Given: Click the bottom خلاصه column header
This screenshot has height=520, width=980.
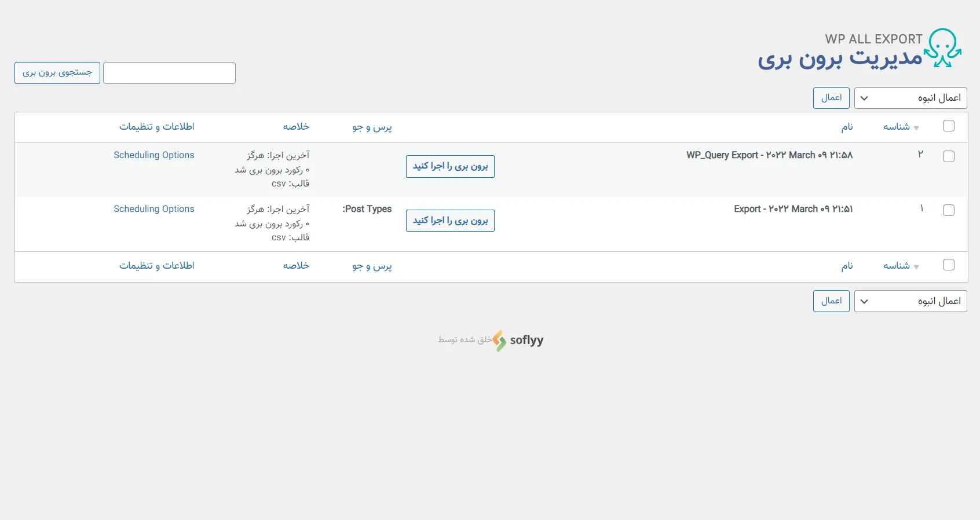Looking at the screenshot, I should (x=296, y=266).
